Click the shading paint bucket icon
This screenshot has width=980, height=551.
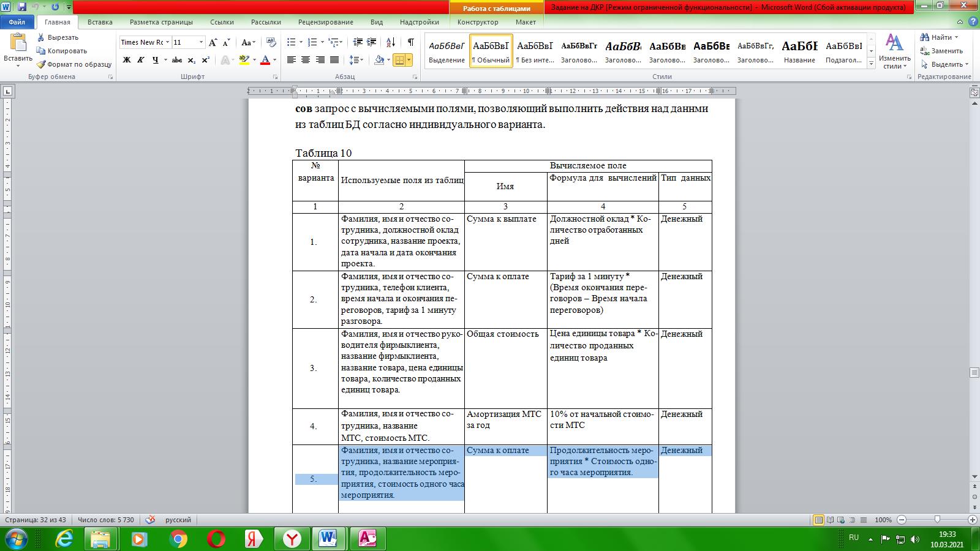tap(379, 60)
